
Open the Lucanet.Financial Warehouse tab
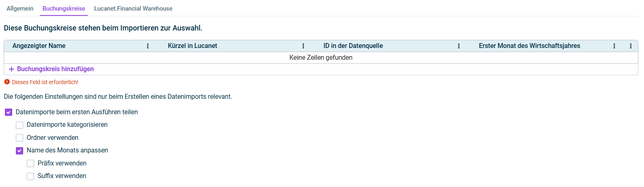tap(133, 9)
